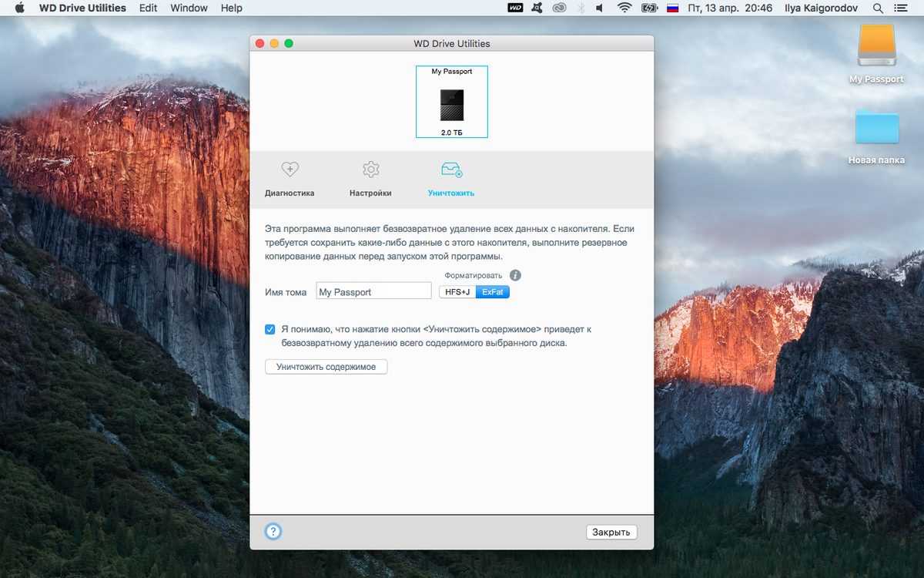
Task: Click the info icon beside Форматировать
Action: tap(515, 275)
